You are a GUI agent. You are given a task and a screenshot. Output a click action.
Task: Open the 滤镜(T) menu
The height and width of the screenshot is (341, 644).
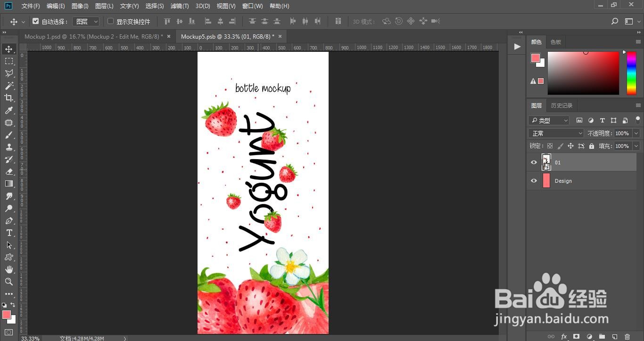180,6
